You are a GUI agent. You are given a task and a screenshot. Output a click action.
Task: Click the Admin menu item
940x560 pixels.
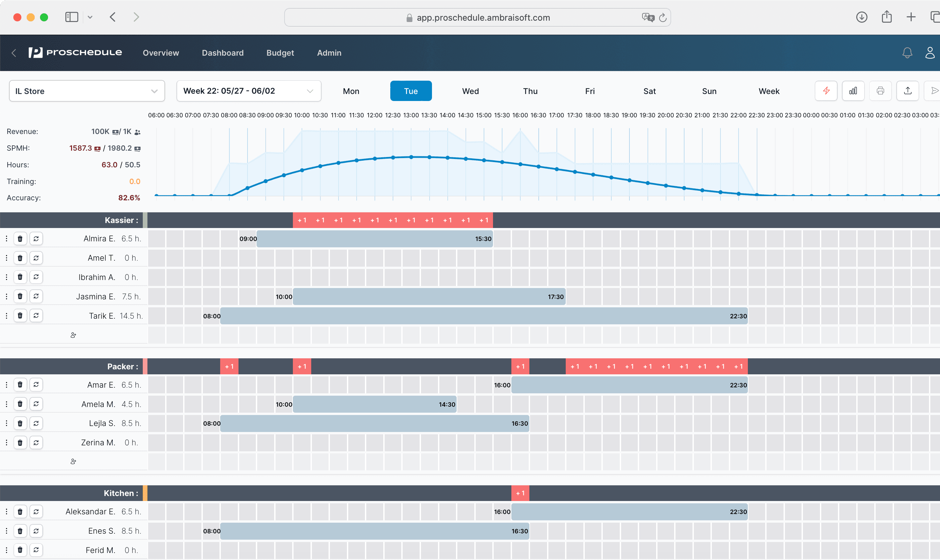coord(329,53)
